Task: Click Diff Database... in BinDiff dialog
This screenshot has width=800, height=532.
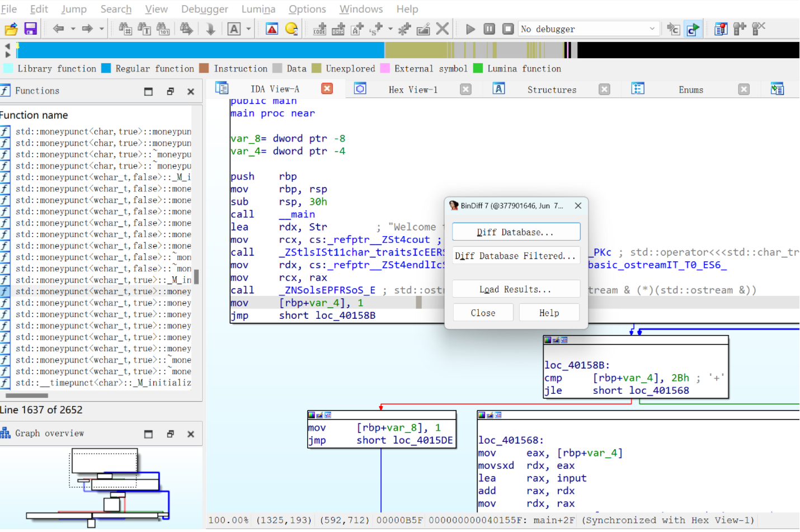Action: coord(516,232)
